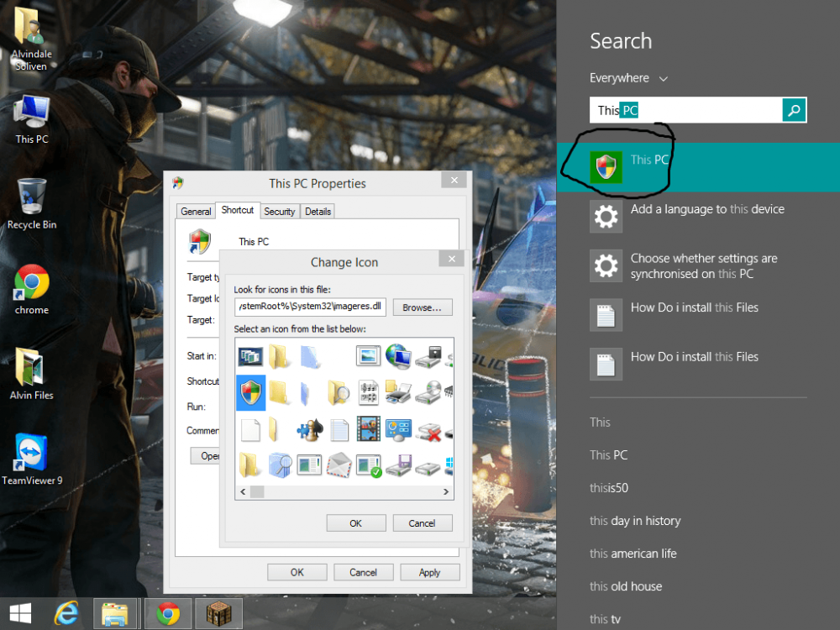Click the highlighted security shield icon in the list
The image size is (840, 630).
(x=250, y=392)
